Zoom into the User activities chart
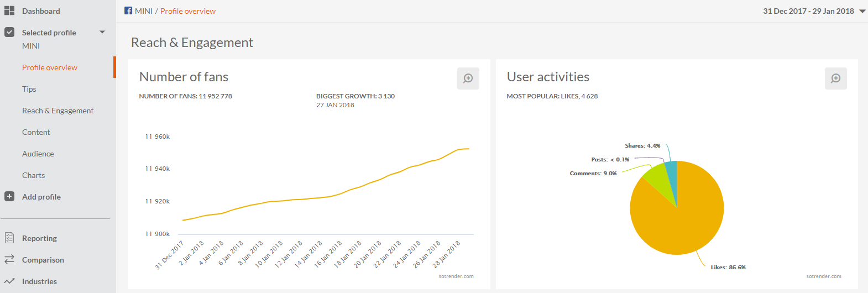The height and width of the screenshot is (293, 868). (835, 79)
